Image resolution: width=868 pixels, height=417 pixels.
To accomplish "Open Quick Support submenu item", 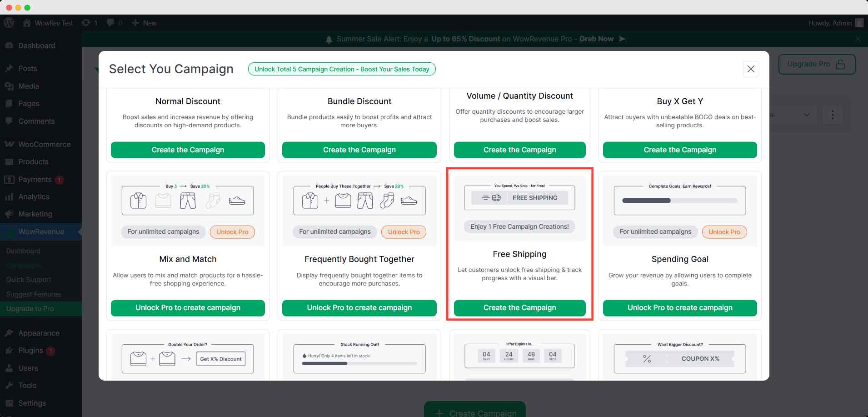I will (x=28, y=280).
